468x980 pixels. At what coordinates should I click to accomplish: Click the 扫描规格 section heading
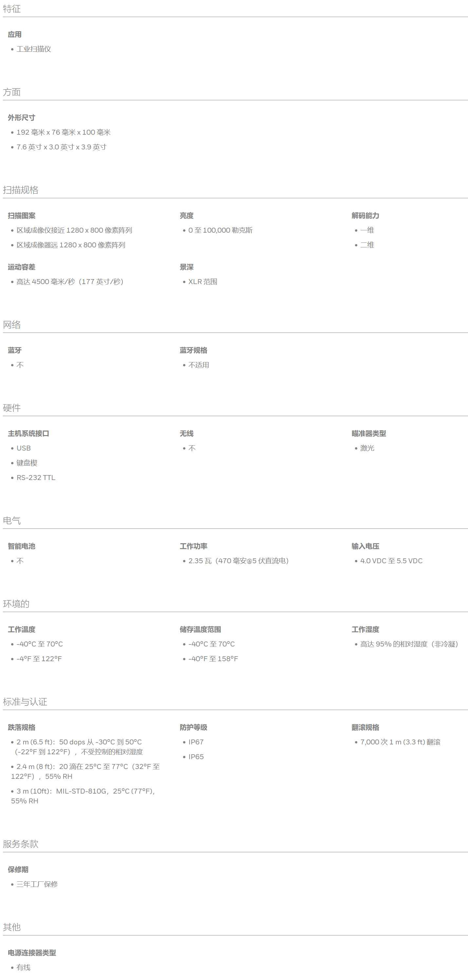point(21,190)
